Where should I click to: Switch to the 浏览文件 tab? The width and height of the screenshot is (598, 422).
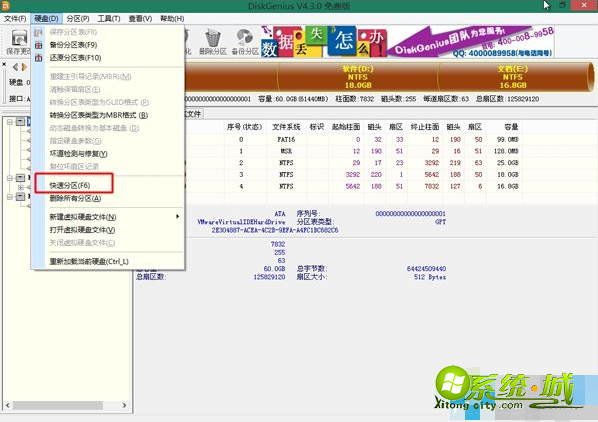coord(194,114)
